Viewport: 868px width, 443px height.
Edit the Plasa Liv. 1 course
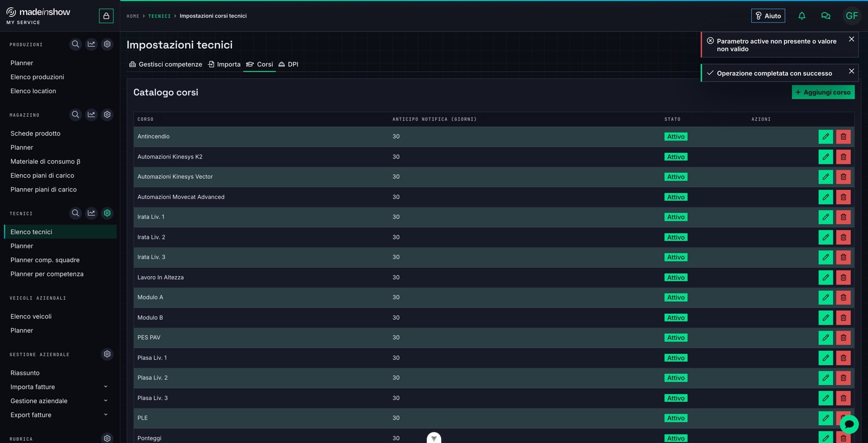(x=826, y=358)
